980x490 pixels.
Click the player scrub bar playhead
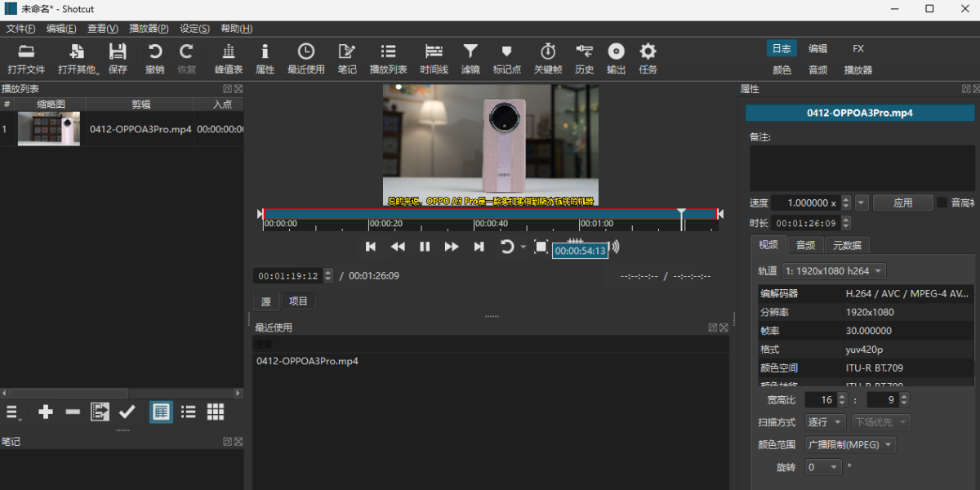tap(682, 214)
